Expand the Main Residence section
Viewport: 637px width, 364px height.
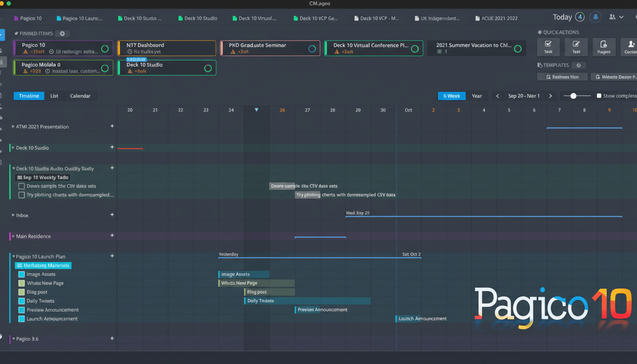click(13, 236)
